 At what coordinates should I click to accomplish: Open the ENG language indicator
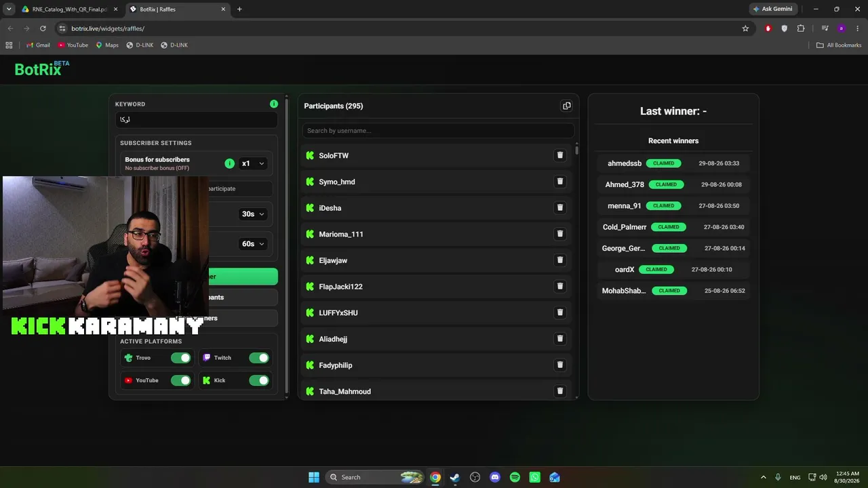795,477
